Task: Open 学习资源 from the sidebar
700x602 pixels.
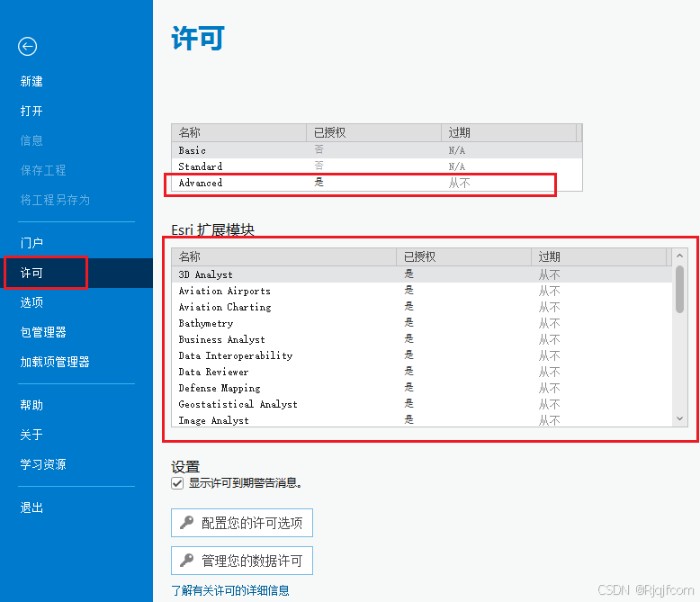Action: (43, 464)
